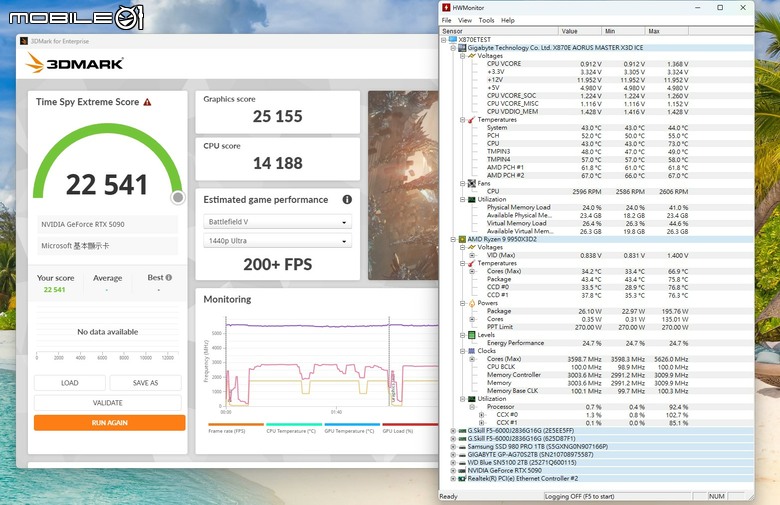Screen dimensions: 780x505
Task: Open the Help menu in HWMonitor
Action: click(507, 20)
